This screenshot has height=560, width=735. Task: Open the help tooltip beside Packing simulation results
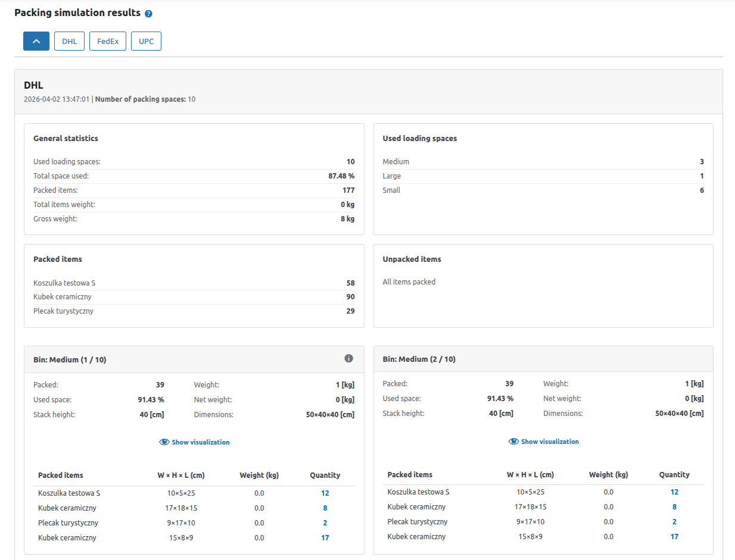[x=148, y=12]
